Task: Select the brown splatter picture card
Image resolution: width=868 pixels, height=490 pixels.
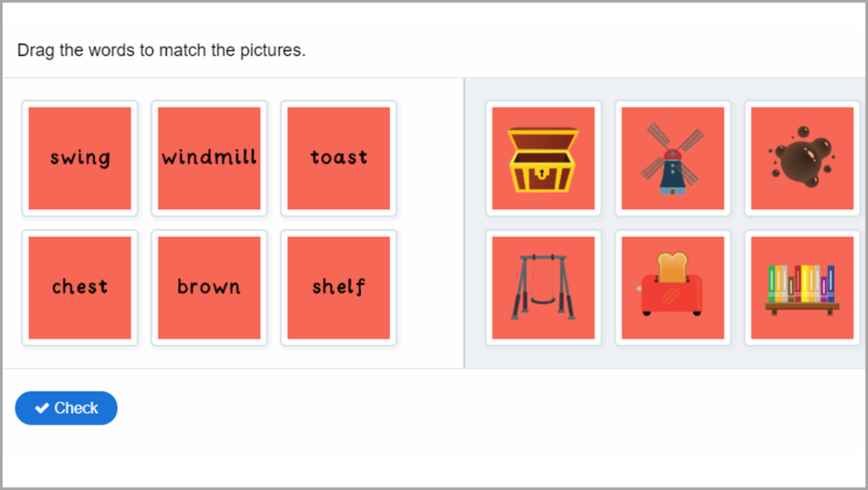Action: point(801,158)
